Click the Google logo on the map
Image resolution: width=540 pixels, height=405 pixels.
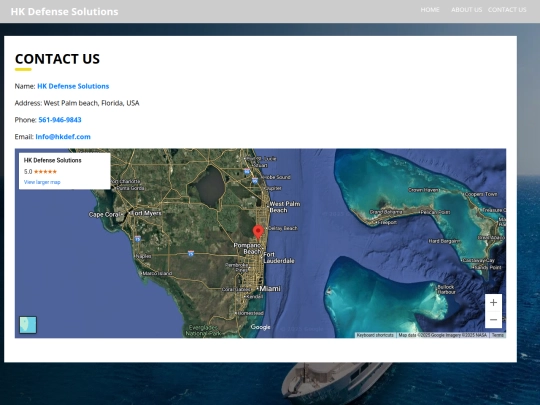[x=260, y=327]
